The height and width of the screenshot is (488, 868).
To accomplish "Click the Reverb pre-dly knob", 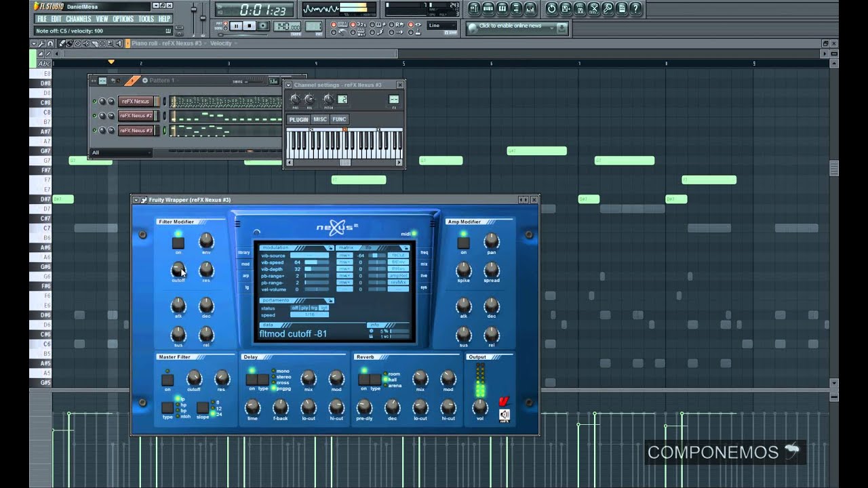I will pyautogui.click(x=364, y=407).
